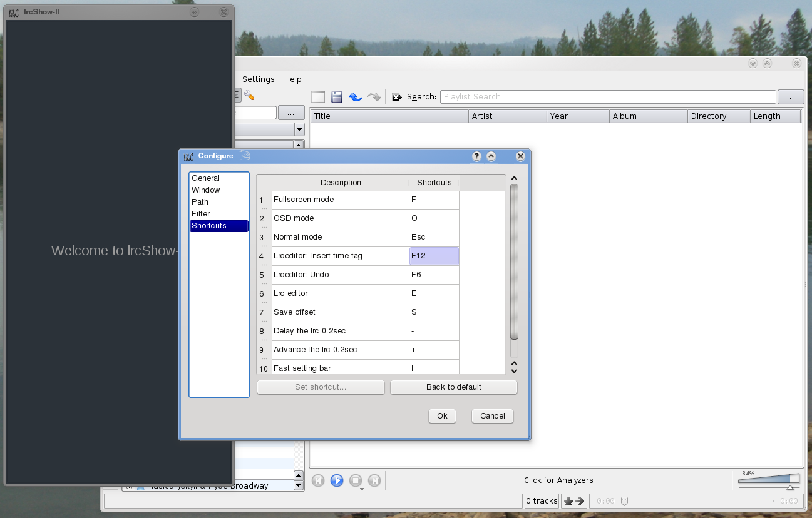
Task: Click the Set shortcut... button
Action: (321, 387)
